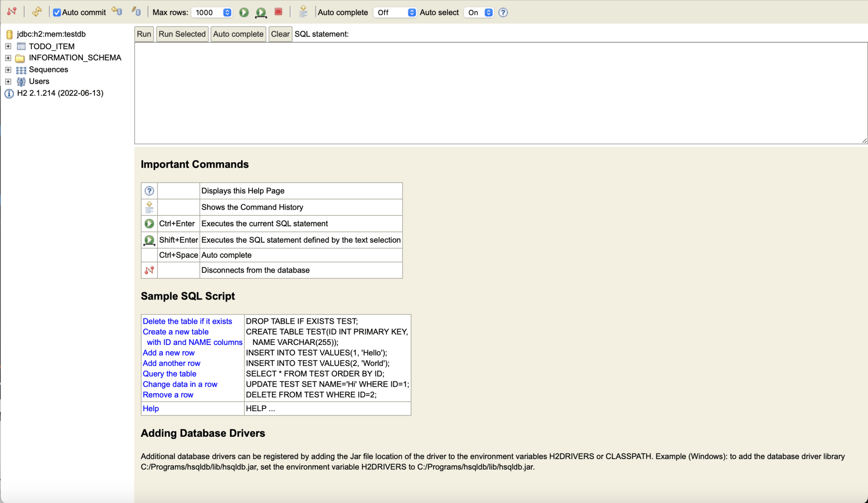Click the 'Query the table' link
Image resolution: width=868 pixels, height=503 pixels.
point(169,374)
